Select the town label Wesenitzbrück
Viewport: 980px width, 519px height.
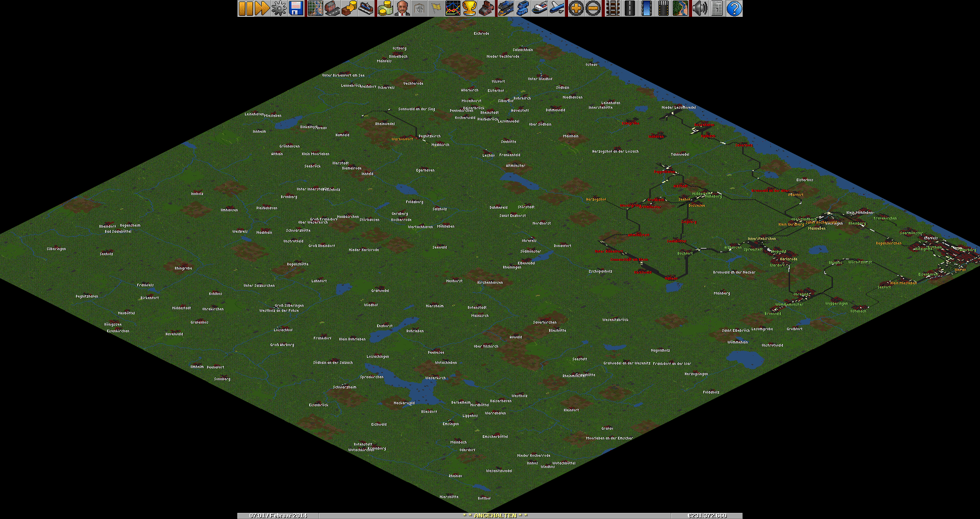click(615, 320)
